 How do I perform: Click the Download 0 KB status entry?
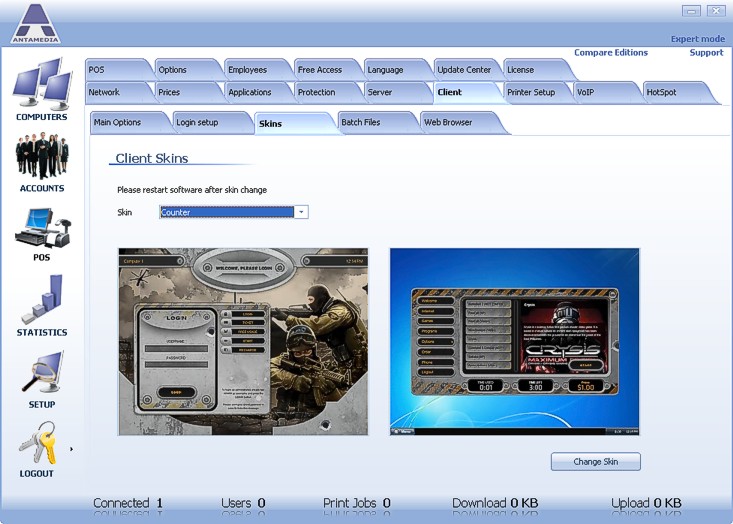(x=495, y=503)
